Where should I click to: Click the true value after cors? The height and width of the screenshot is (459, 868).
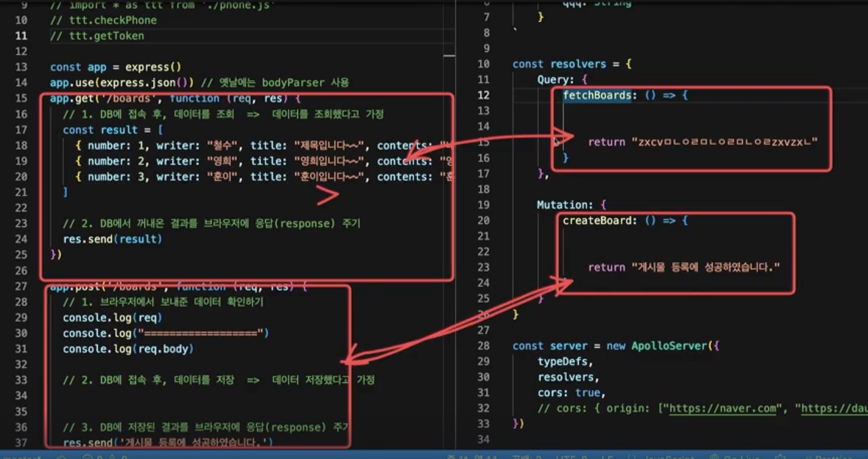(x=588, y=393)
